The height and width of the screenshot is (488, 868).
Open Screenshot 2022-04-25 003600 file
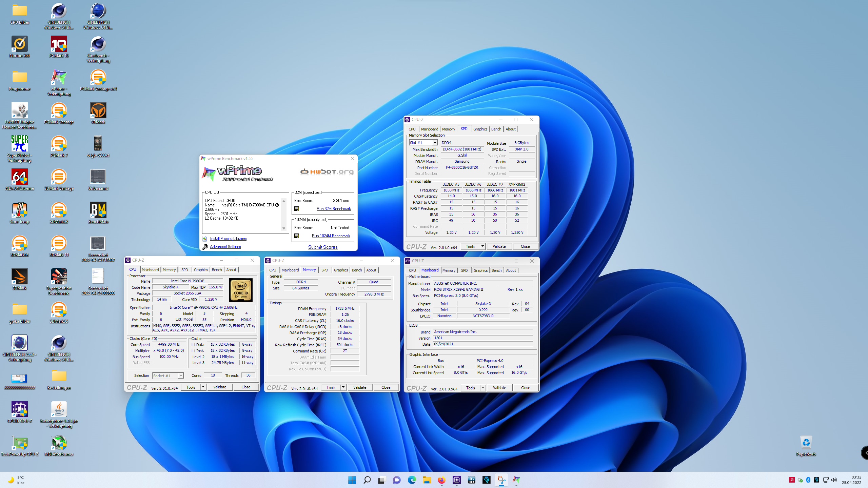[x=98, y=282]
